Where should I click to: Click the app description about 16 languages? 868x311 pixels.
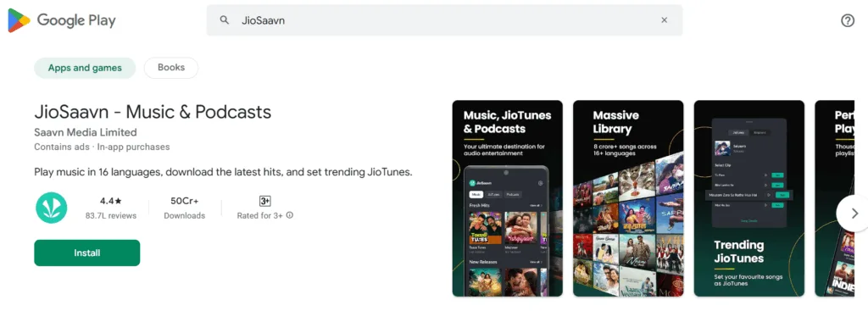(x=224, y=172)
